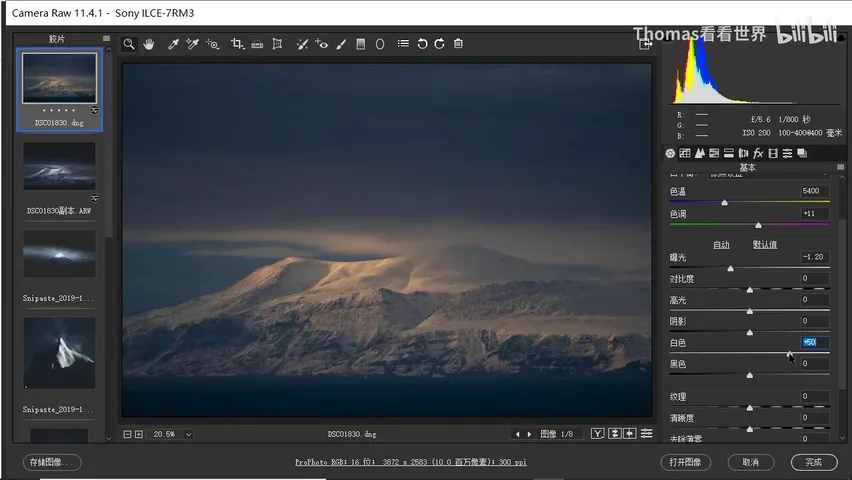The image size is (852, 480).
Task: Click the Open Image (打开图像) button
Action: [685, 462]
